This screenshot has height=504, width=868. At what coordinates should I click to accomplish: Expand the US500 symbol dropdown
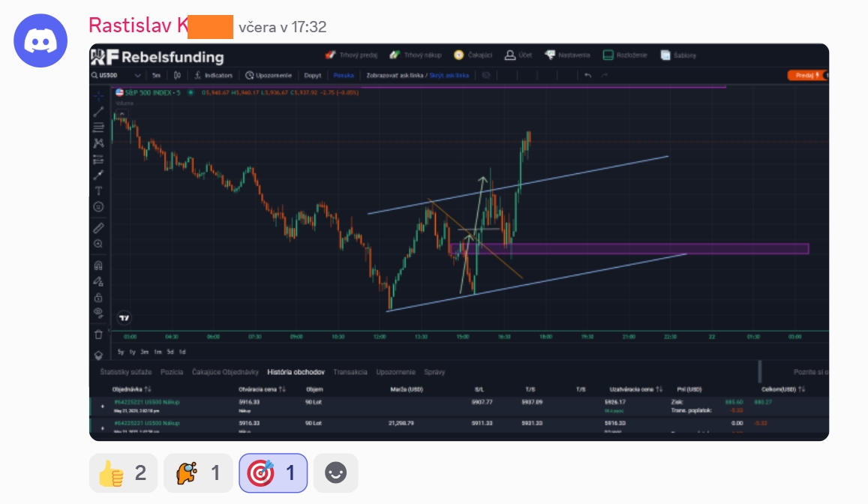[x=137, y=75]
